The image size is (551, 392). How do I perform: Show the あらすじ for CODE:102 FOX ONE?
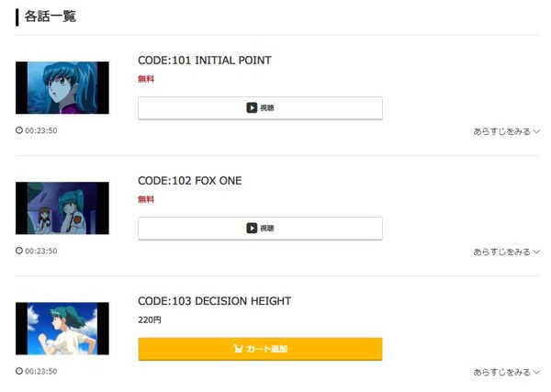[506, 252]
